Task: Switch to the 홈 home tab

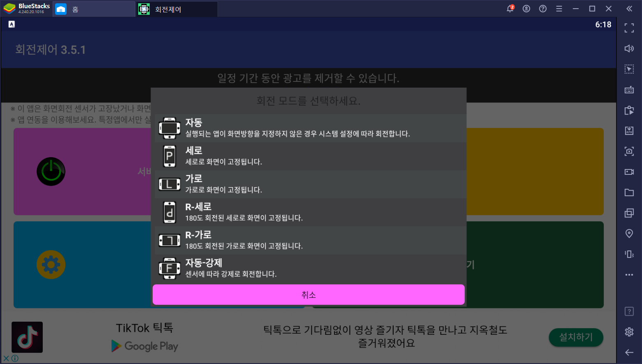Action: [x=94, y=9]
